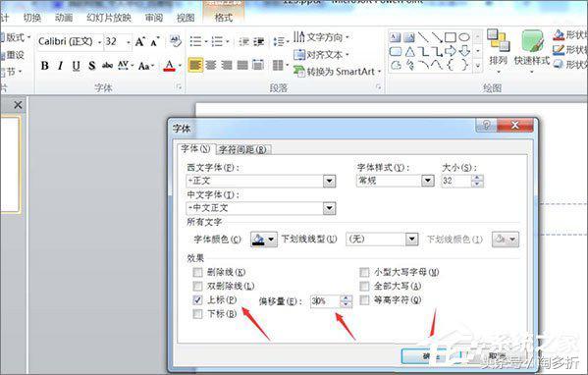The image size is (588, 375).
Task: Decrease font size with small A
Action: (155, 42)
